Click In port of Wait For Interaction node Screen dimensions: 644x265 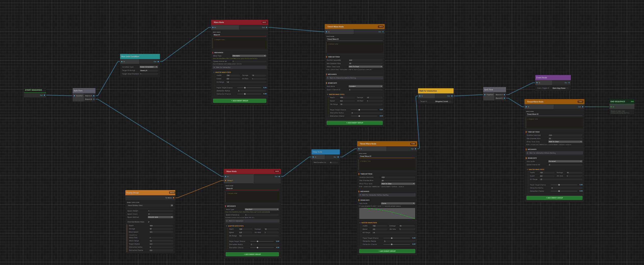click(420, 96)
